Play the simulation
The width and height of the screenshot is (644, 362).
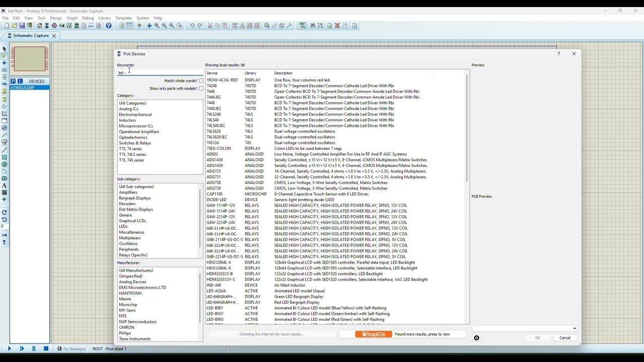9,349
